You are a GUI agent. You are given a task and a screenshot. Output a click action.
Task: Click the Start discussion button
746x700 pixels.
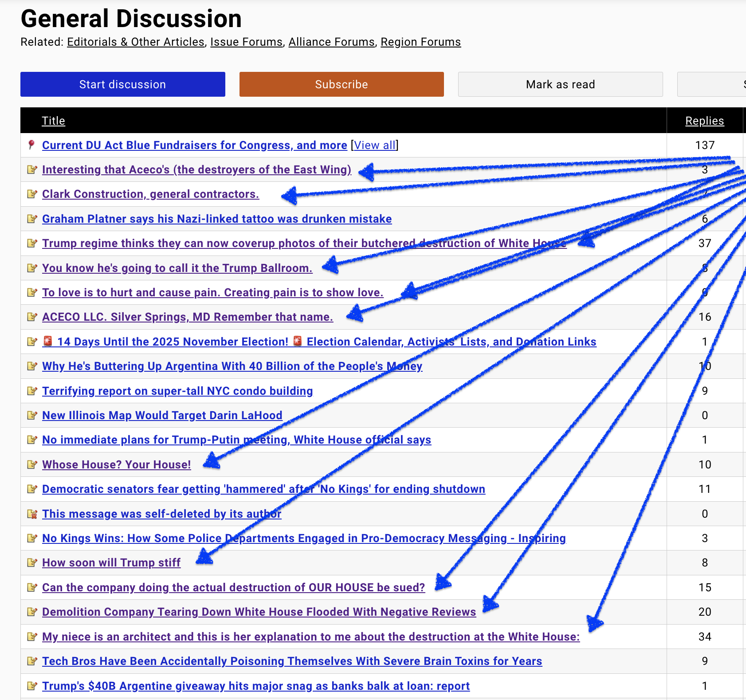(122, 84)
